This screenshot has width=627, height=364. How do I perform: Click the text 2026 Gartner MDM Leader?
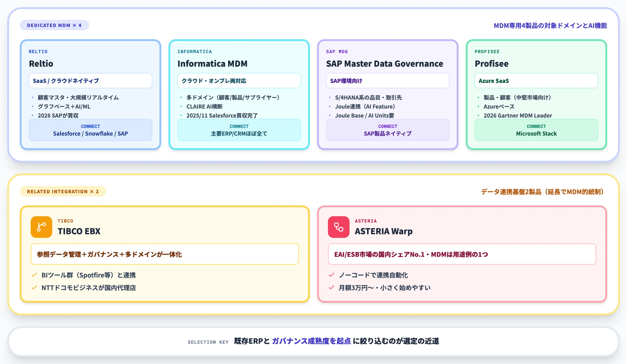(x=518, y=116)
